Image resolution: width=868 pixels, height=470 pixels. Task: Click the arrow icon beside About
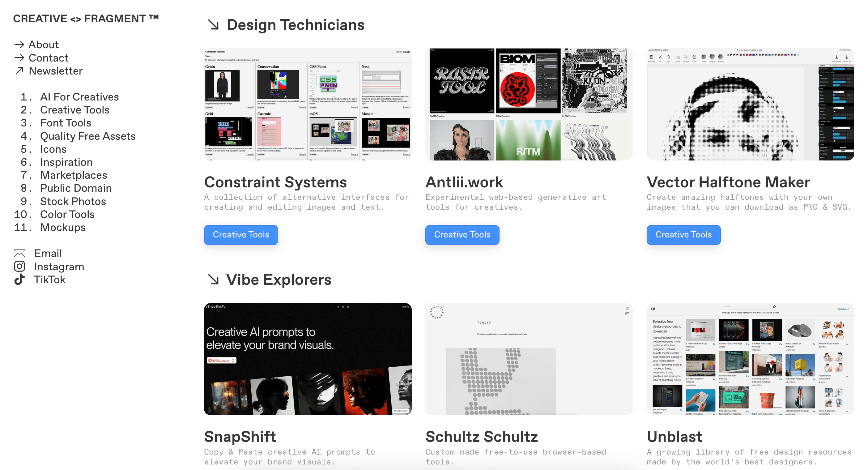[x=19, y=45]
